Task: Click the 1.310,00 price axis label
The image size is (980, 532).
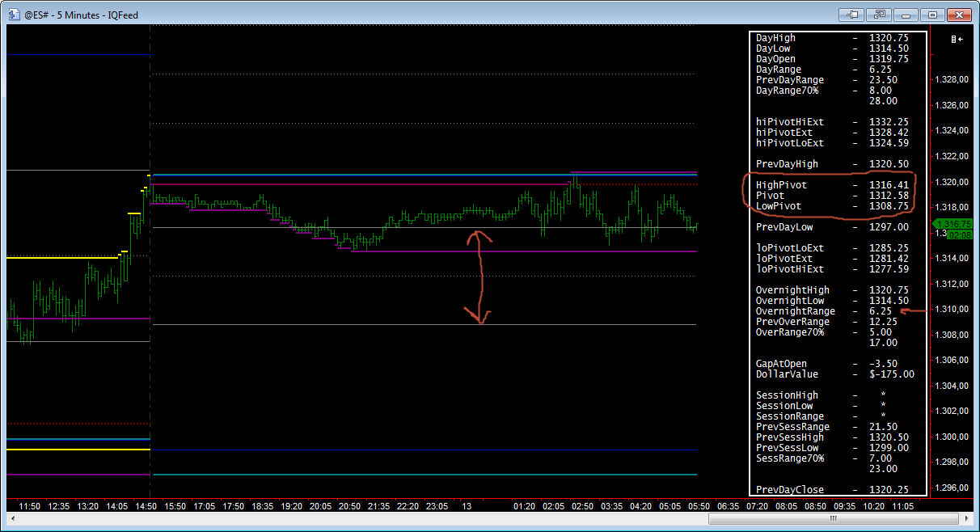Action: [x=951, y=309]
